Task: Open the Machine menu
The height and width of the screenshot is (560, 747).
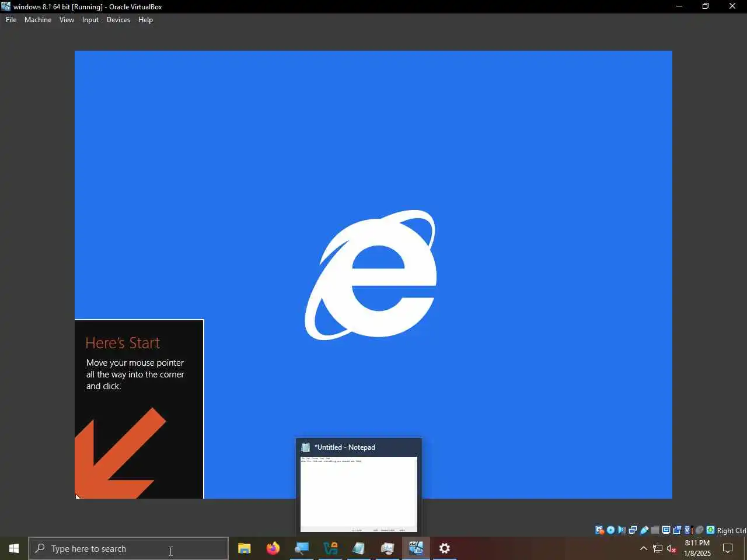Action: click(x=38, y=20)
